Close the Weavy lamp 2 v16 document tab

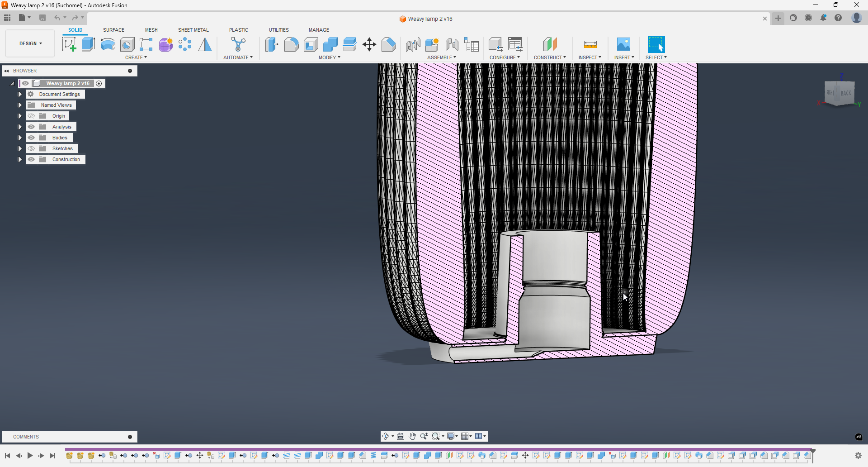[765, 19]
